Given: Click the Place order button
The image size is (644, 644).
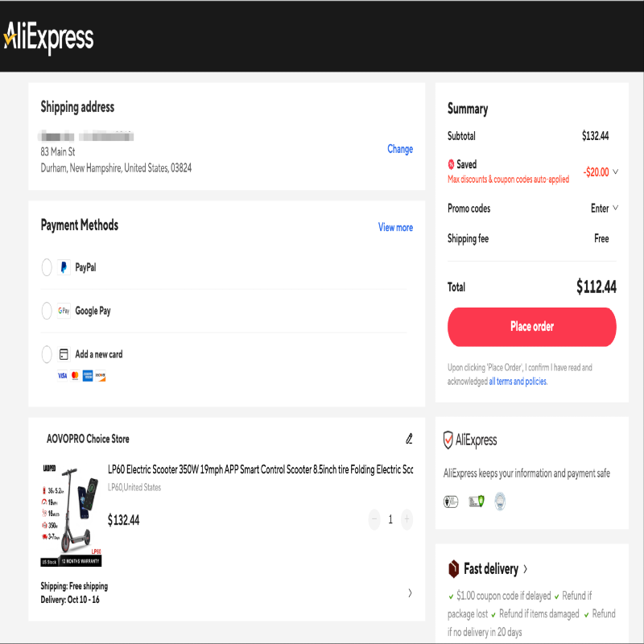Looking at the screenshot, I should coord(531,327).
